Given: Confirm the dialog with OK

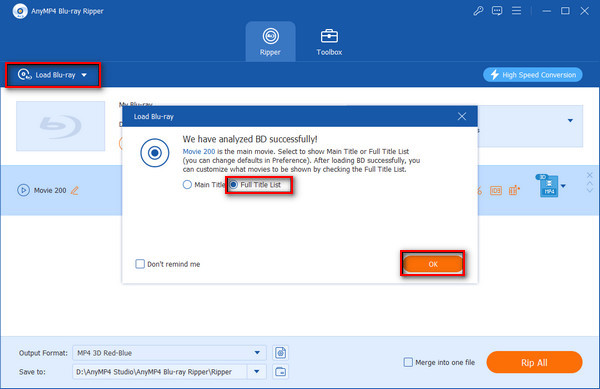Looking at the screenshot, I should (x=433, y=264).
